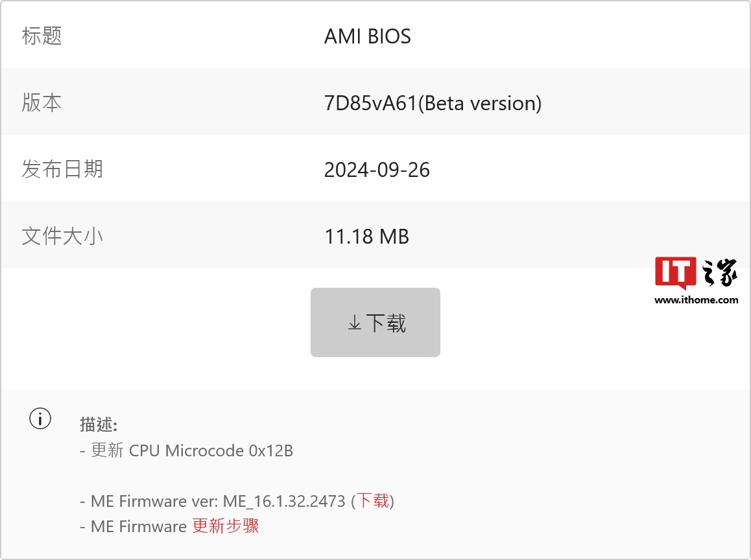Click the AMI BIOS title value
The height and width of the screenshot is (560, 751).
pyautogui.click(x=367, y=36)
